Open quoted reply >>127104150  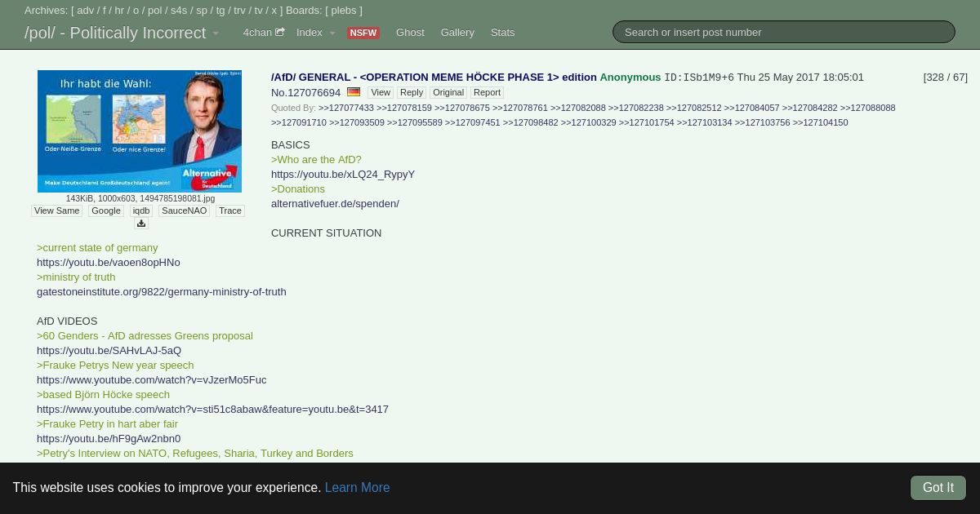821,122
